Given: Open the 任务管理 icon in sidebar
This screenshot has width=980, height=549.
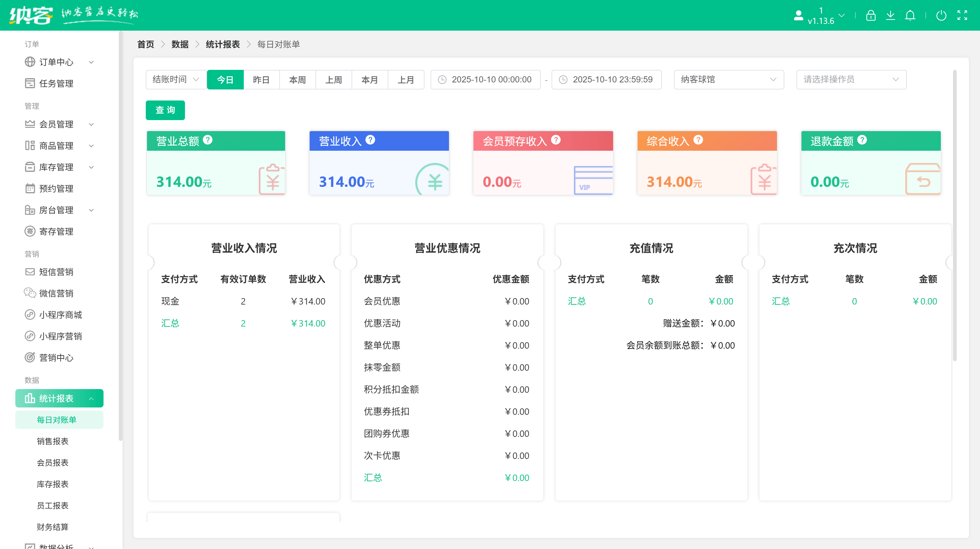Looking at the screenshot, I should pyautogui.click(x=30, y=83).
